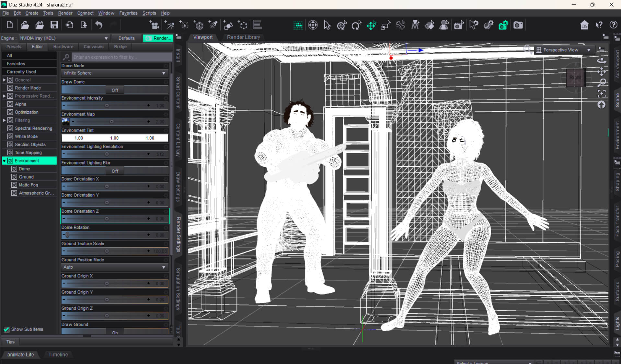Expand the Filtering settings group

tap(4, 120)
